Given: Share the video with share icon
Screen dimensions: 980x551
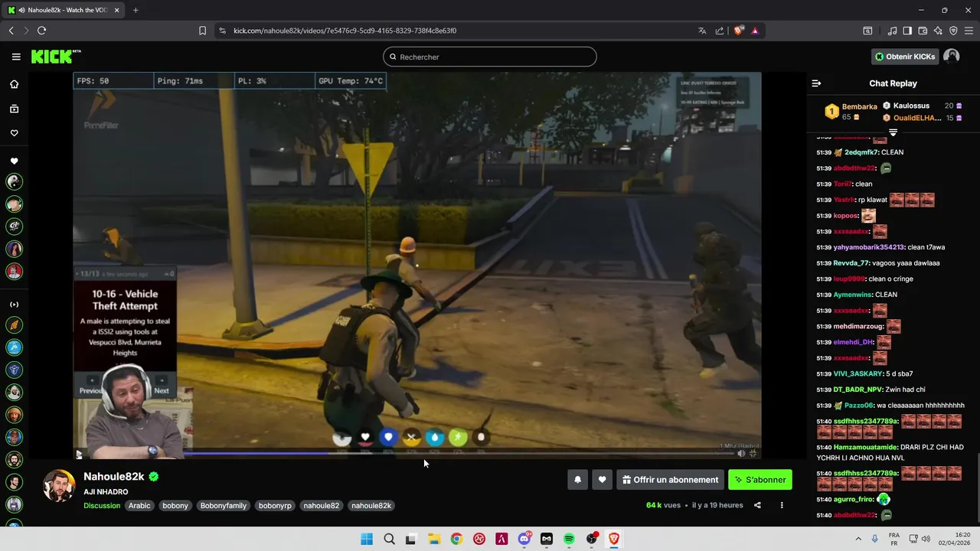Looking at the screenshot, I should coord(757,505).
